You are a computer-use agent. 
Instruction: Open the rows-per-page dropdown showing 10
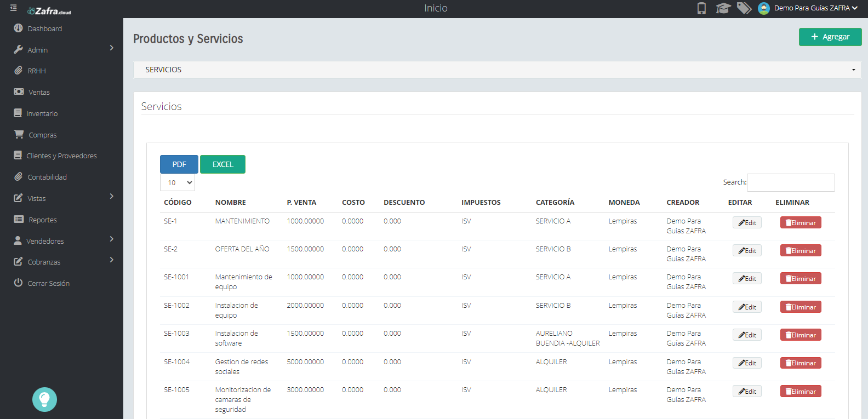178,182
